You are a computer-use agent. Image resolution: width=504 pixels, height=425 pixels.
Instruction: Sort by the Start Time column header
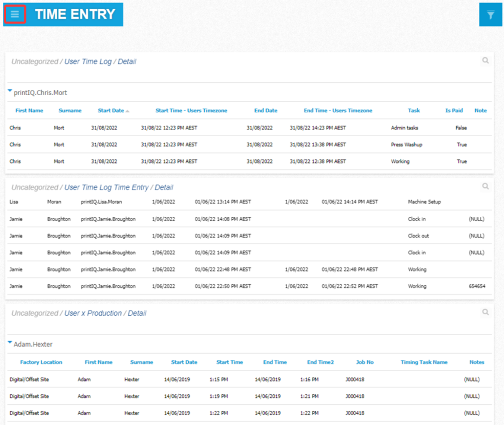point(229,362)
